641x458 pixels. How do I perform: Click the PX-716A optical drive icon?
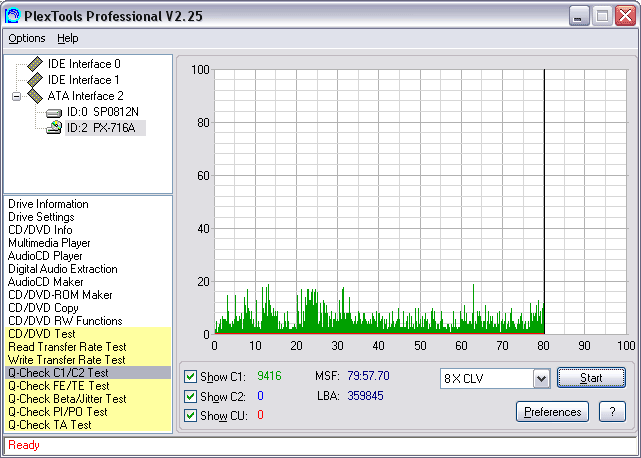coord(54,128)
